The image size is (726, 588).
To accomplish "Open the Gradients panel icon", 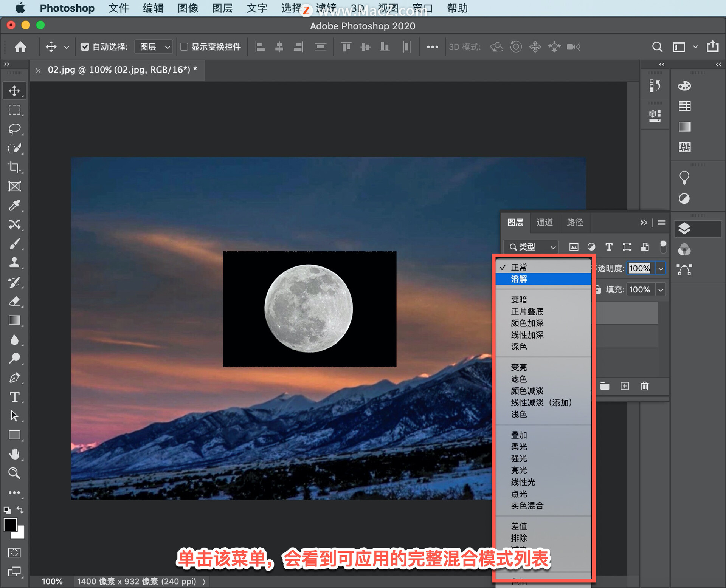I will pyautogui.click(x=684, y=127).
